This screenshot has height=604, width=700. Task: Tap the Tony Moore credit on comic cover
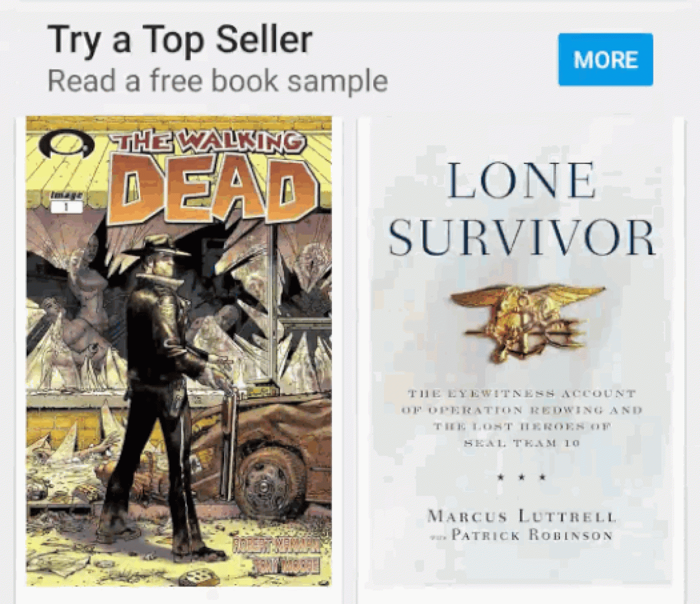coord(286,565)
